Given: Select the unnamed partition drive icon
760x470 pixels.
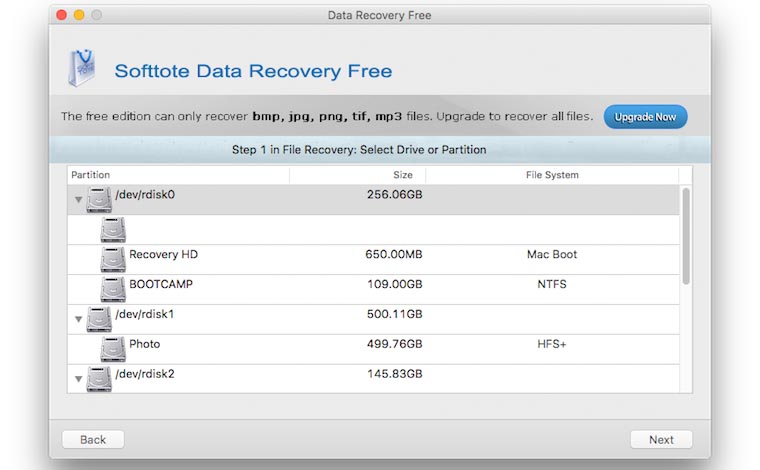Looking at the screenshot, I should (x=113, y=230).
